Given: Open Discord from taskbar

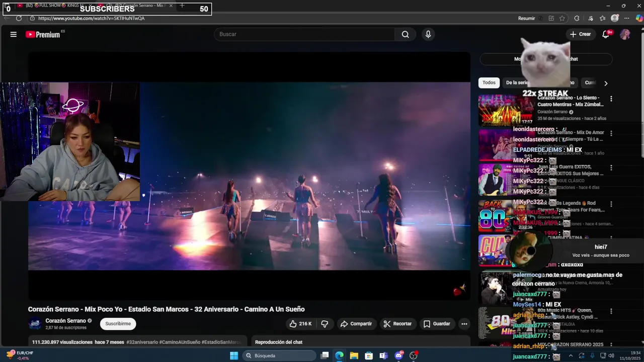Looking at the screenshot, I should [x=399, y=355].
